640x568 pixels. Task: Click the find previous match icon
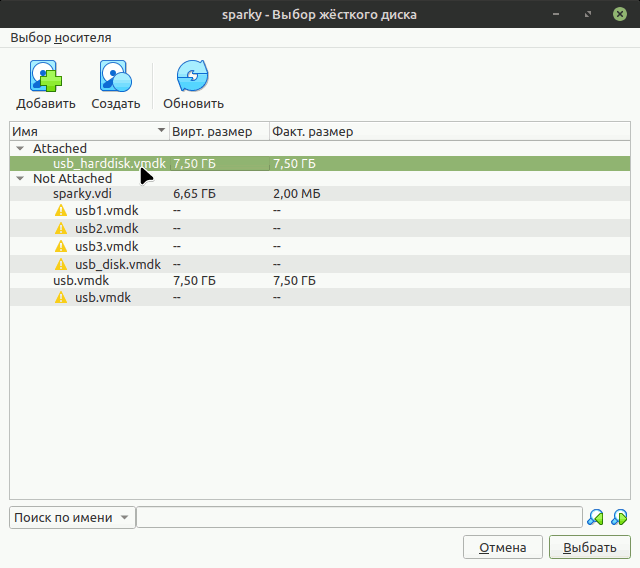(595, 517)
